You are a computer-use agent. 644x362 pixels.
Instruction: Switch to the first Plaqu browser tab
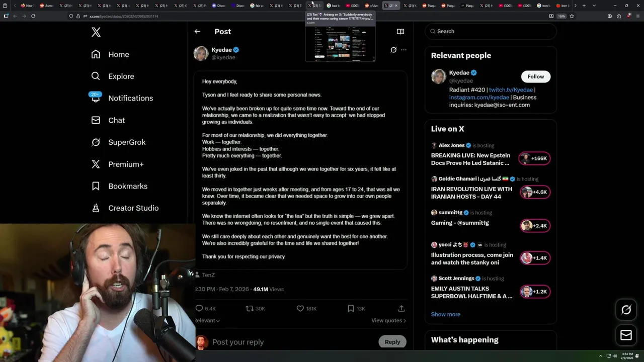[429, 6]
